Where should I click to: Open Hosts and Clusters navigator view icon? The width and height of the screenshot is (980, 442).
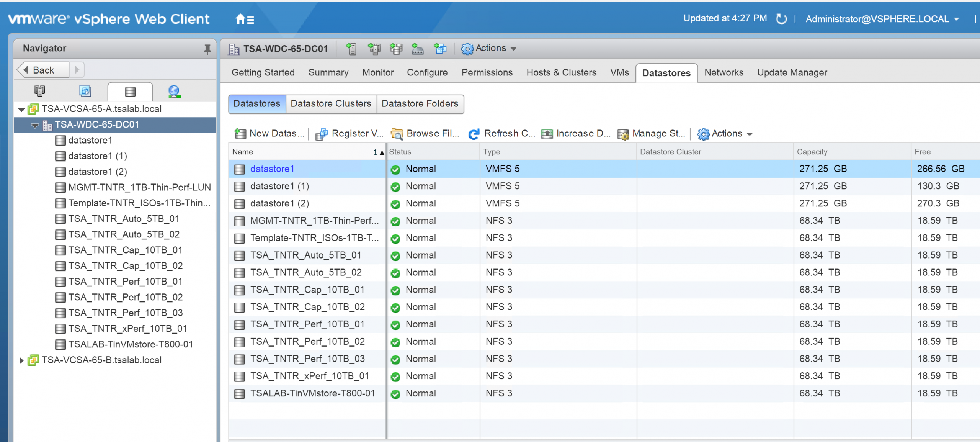pyautogui.click(x=39, y=91)
